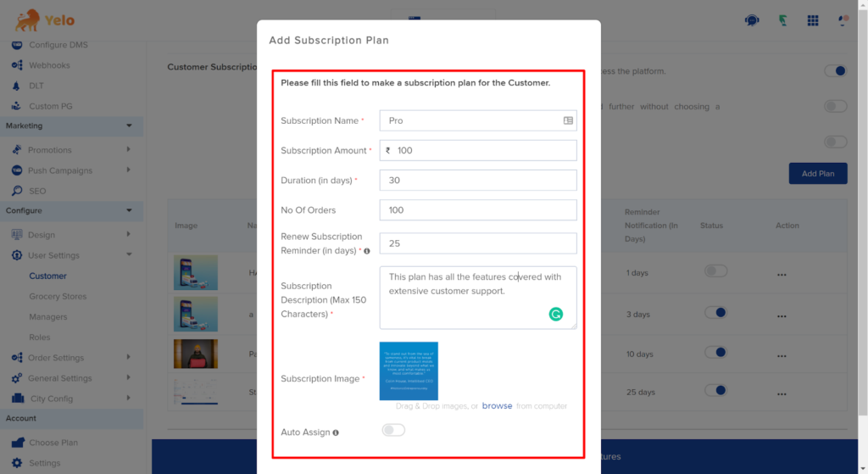
Task: Collapse the User Settings submenu arrow
Action: (x=129, y=254)
